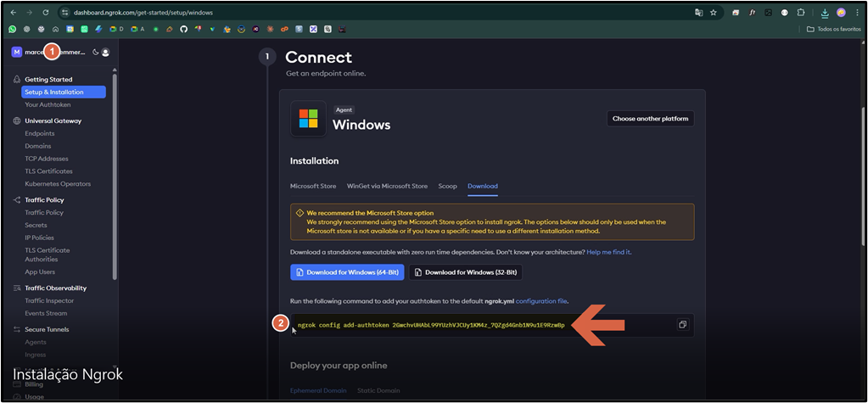Viewport: 868px width, 403px height.
Task: Go to Domains in sidebar
Action: click(x=37, y=146)
